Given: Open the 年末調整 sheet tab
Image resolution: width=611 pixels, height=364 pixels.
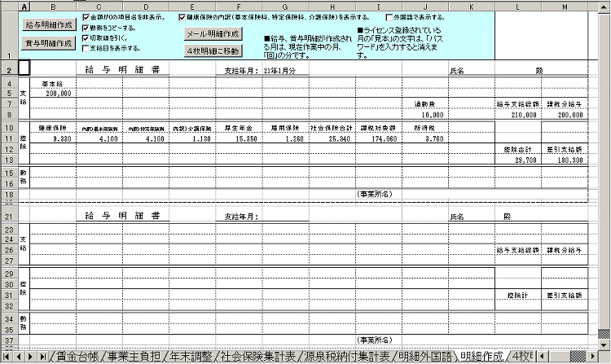Looking at the screenshot, I should (188, 357).
